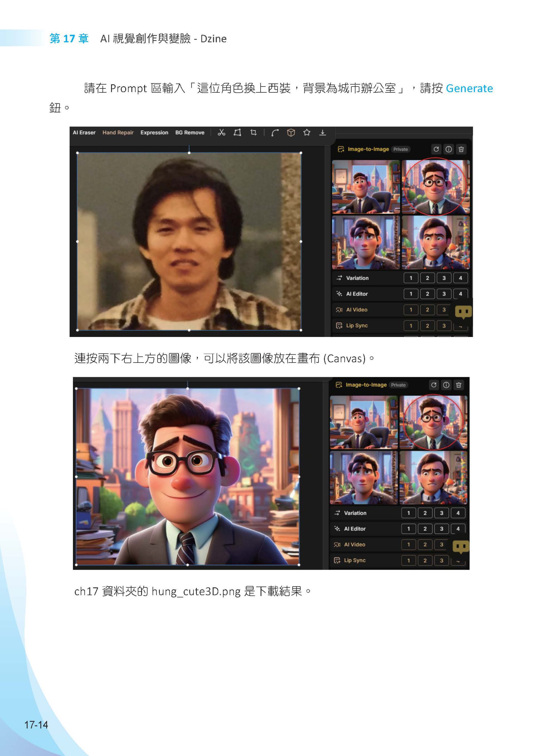Screen dimensions: 559x756
Task: Select the red-circled glasses thumbnail in upper screenshot
Action: (x=435, y=187)
